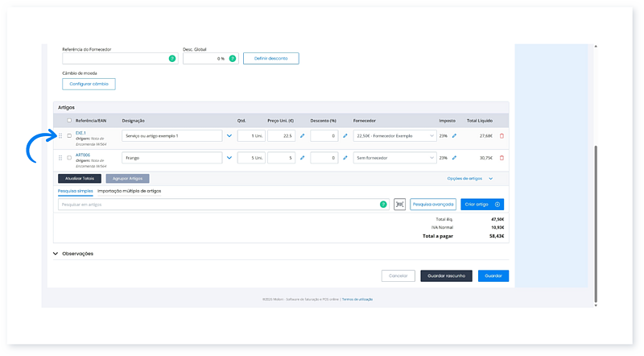Expand the Observações section
Viewport: 644px width, 356px height.
[x=73, y=254]
